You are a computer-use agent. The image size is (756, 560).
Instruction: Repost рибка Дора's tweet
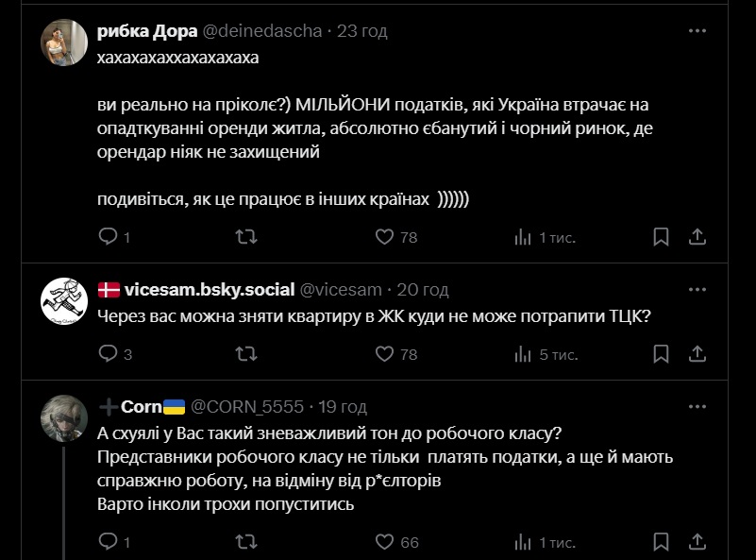click(x=245, y=236)
